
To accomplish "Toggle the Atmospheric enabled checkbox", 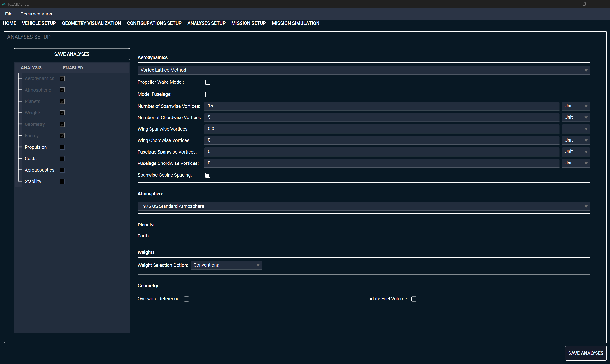I will click(x=62, y=90).
